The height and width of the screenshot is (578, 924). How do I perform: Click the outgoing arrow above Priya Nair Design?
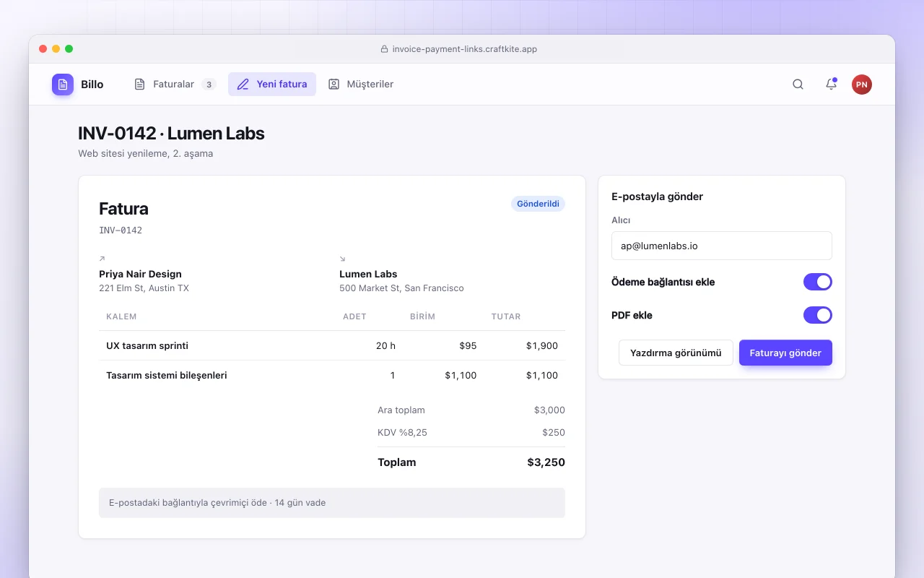pos(102,259)
